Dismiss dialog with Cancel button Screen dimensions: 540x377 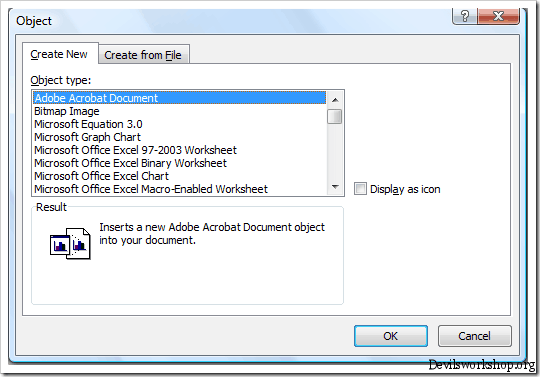point(475,336)
